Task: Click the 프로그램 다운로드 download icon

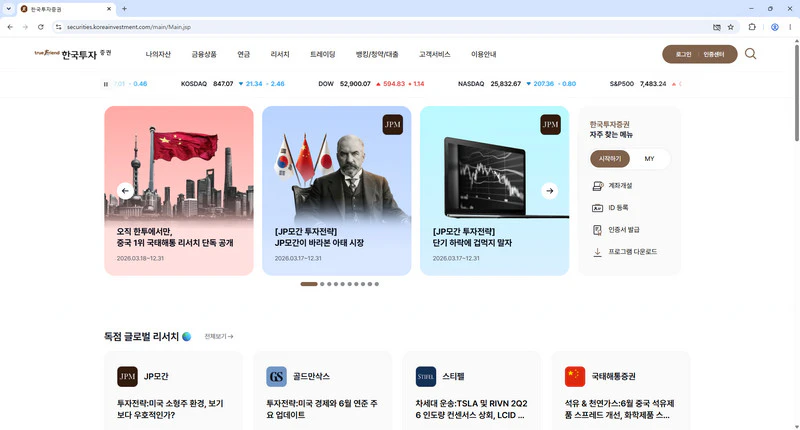Action: (x=597, y=252)
